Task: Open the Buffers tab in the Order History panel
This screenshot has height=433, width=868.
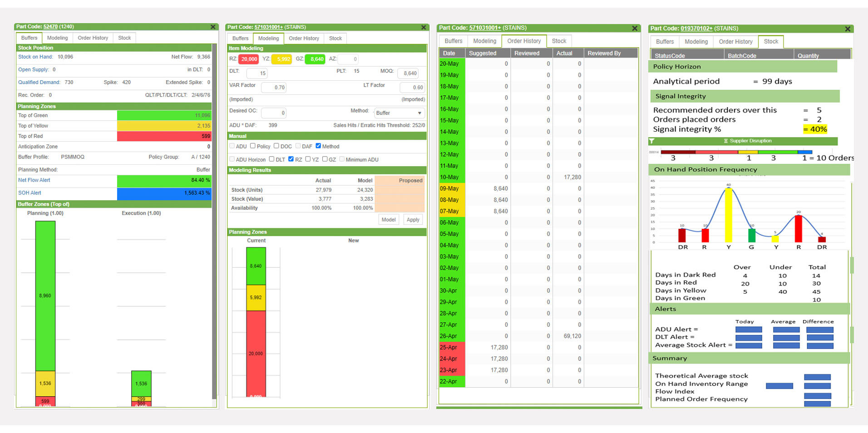Action: click(454, 41)
